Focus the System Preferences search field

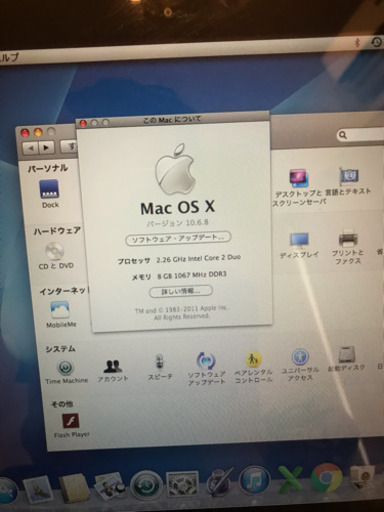pyautogui.click(x=361, y=135)
